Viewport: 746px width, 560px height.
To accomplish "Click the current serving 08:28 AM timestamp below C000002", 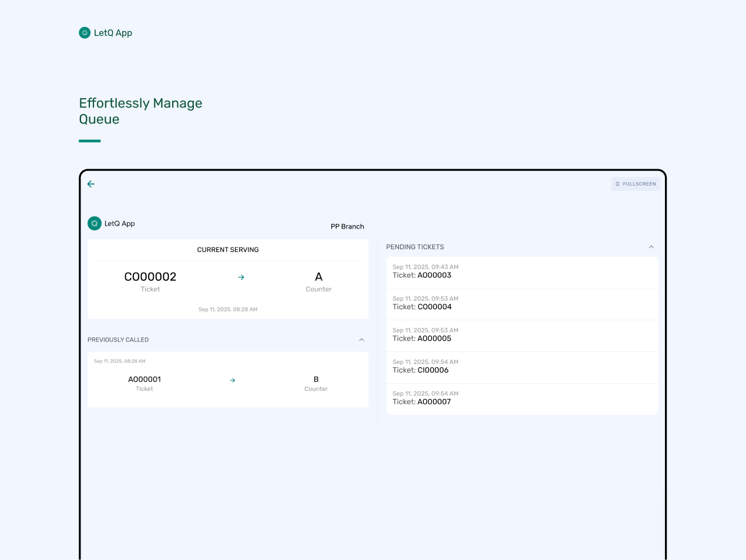I will point(228,309).
